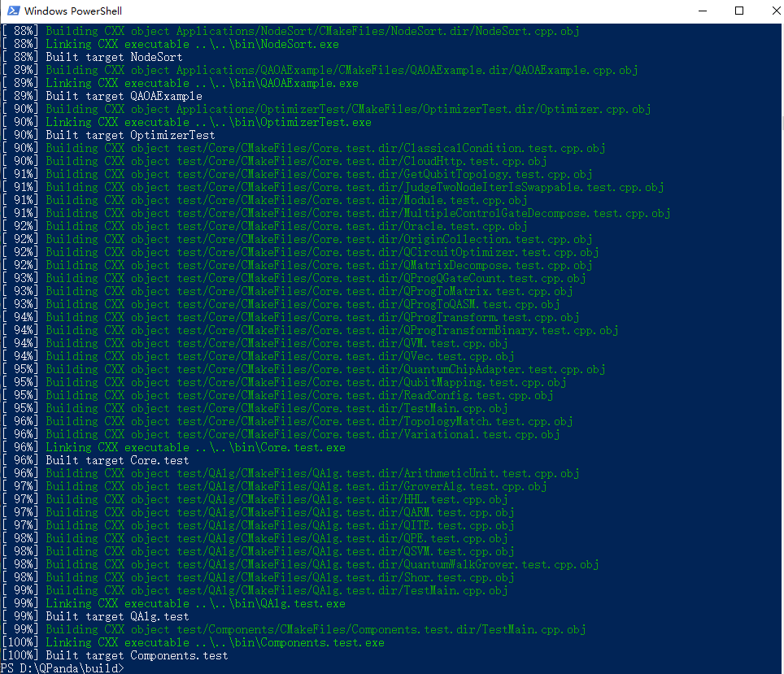Click the Components.test.dir 'TestMain.cpp.obj' line

(x=294, y=629)
